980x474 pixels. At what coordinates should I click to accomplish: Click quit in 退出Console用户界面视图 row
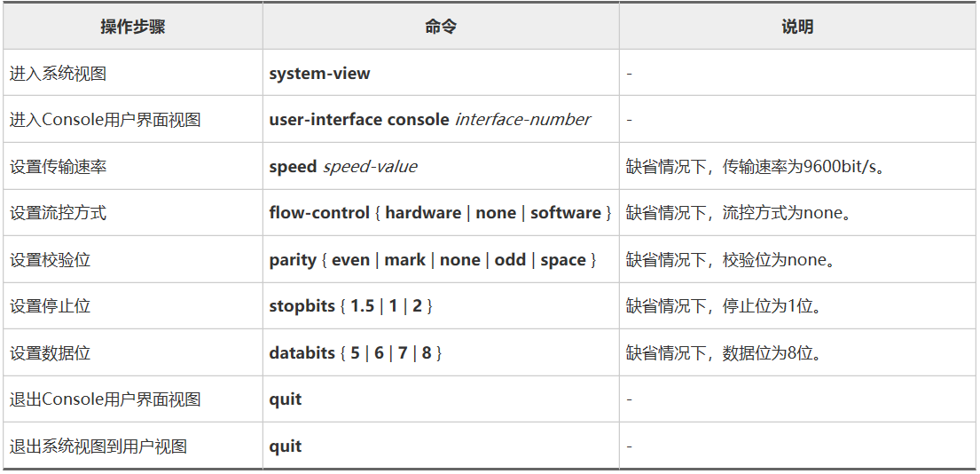[x=286, y=399]
